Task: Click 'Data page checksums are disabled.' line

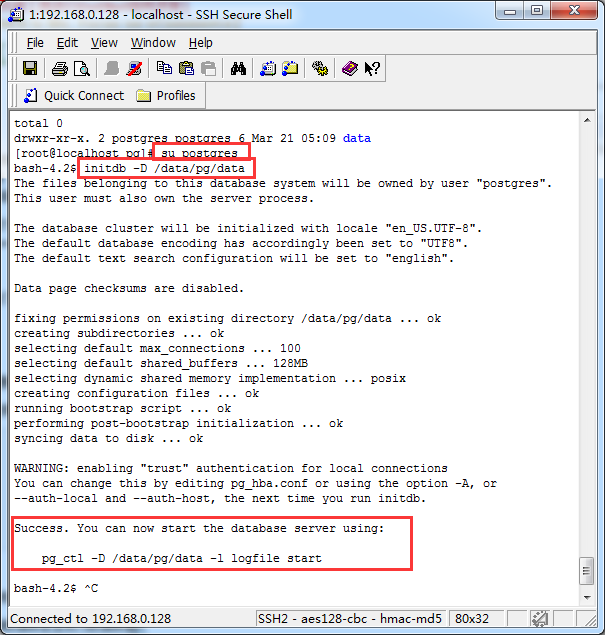Action: coord(129,288)
